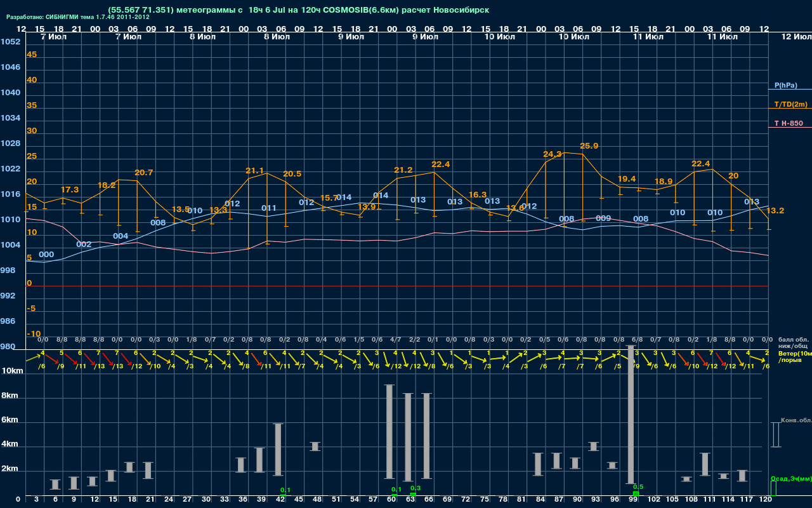This screenshot has width=812, height=508.
Task: Click the pressure label 004 on the blue line
Action: 121,236
